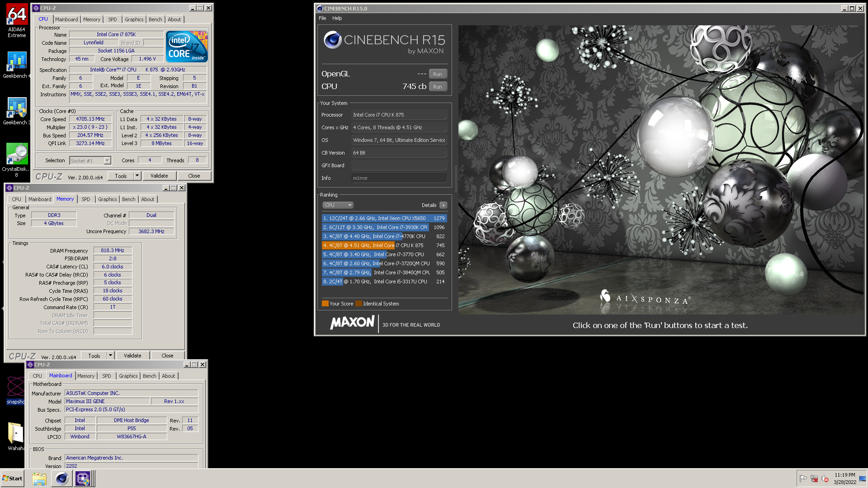Run the OpenGL benchmark
Image resolution: width=868 pixels, height=488 pixels.
pos(438,74)
